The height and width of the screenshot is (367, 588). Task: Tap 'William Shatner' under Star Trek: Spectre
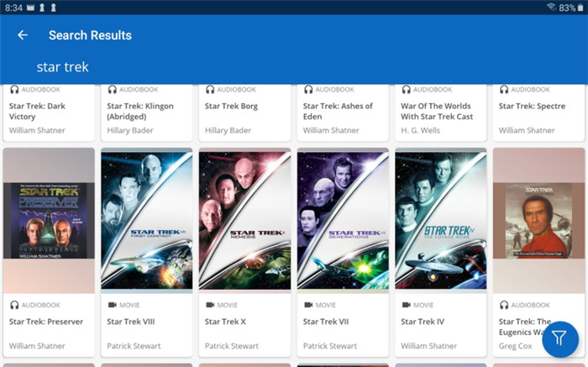coord(527,130)
